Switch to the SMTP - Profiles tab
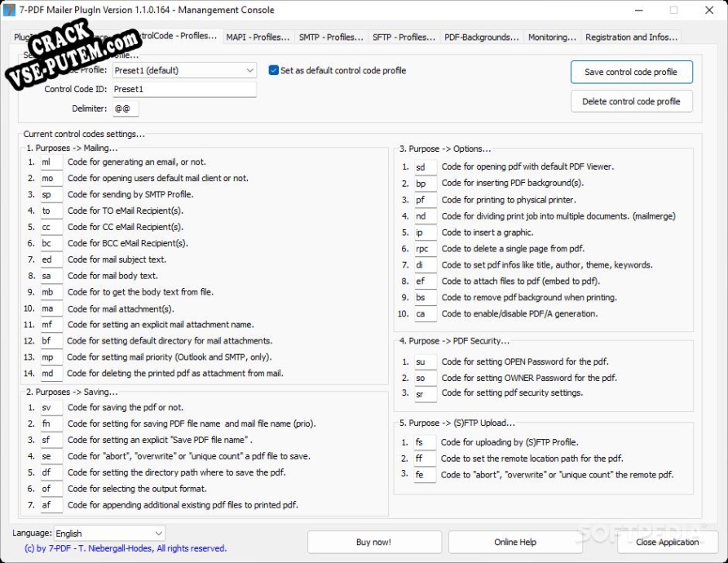 point(330,38)
